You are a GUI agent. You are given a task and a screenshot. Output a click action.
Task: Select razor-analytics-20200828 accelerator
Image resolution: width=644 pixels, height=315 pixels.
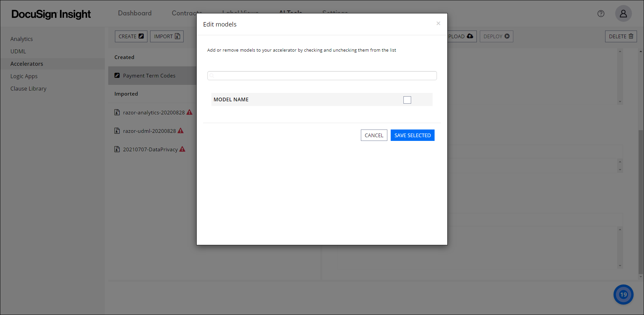point(154,112)
